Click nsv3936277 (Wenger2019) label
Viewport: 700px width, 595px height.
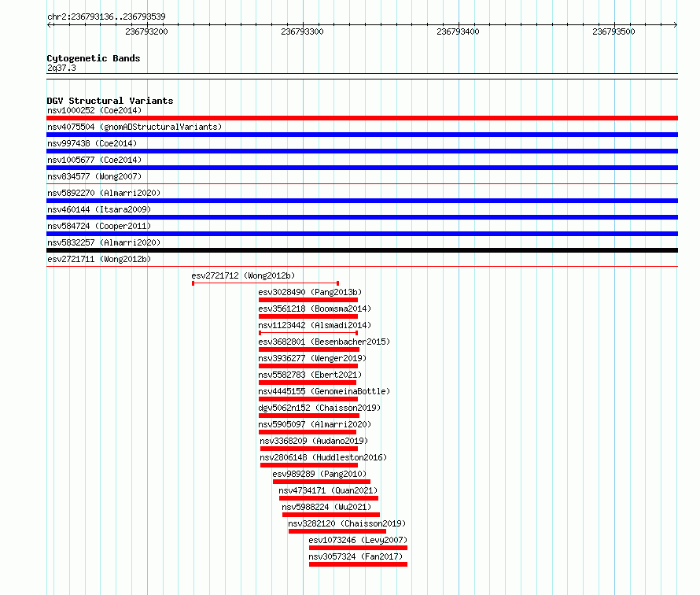[x=312, y=358]
